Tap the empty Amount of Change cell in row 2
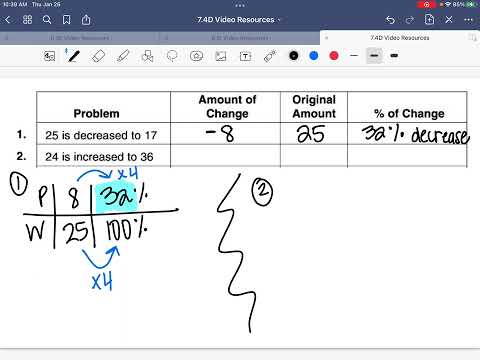 (x=226, y=156)
